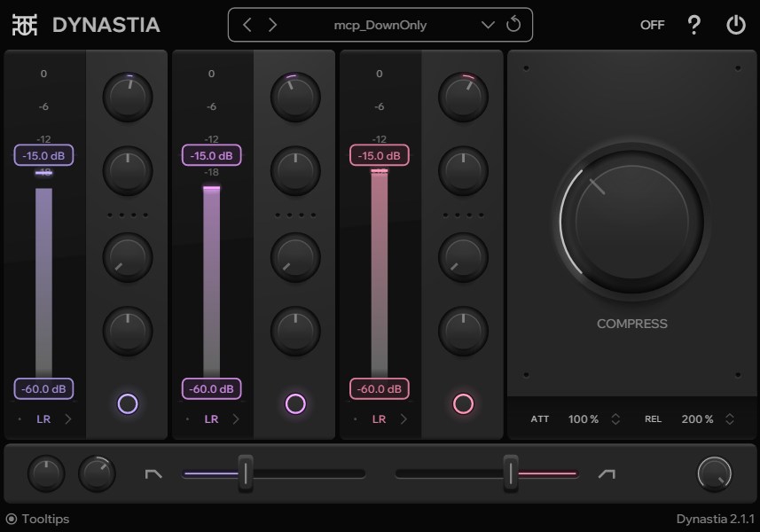Click the large COMPRESS knob

[x=631, y=220]
